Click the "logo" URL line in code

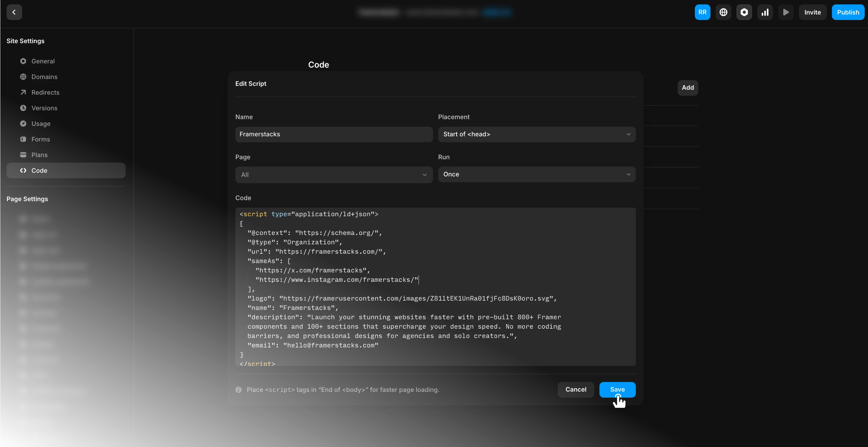pyautogui.click(x=402, y=299)
